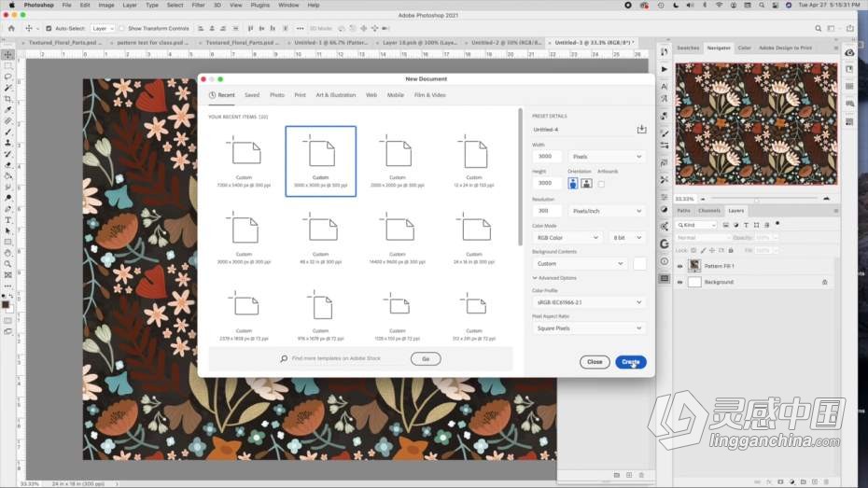868x488 pixels.
Task: Open the Square Pixels aspect ratio dropdown
Action: pyautogui.click(x=589, y=328)
